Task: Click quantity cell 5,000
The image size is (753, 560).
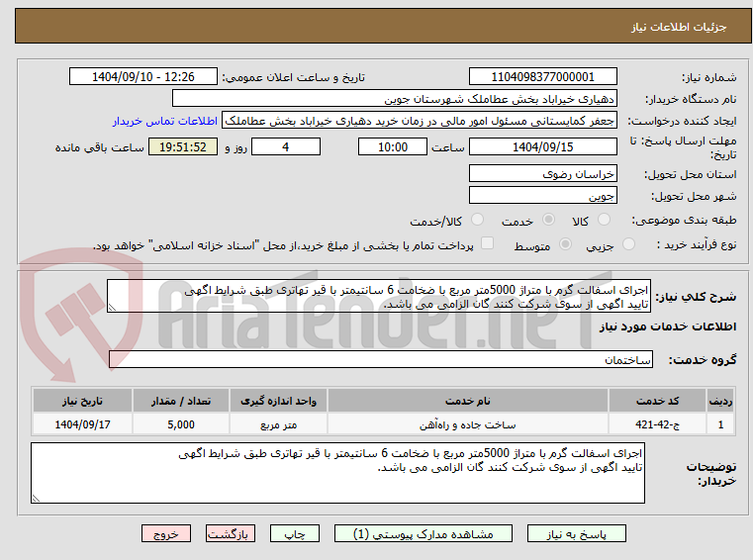Action: point(181,424)
